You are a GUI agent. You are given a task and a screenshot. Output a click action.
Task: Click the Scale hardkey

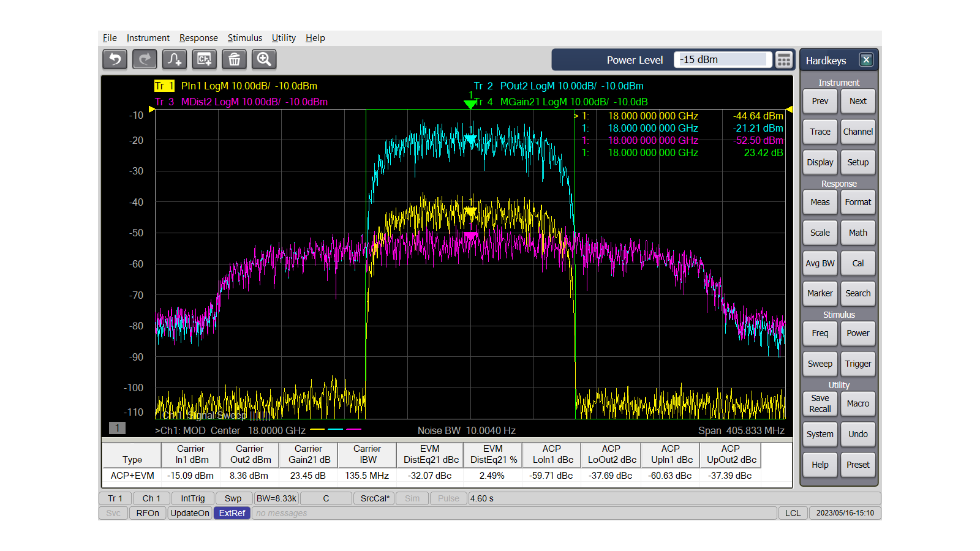[820, 233]
